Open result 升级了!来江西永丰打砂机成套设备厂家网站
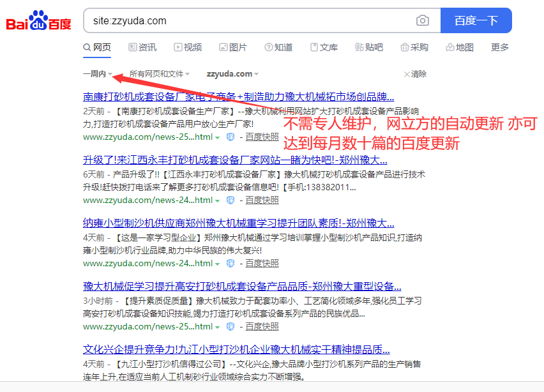 pyautogui.click(x=235, y=160)
